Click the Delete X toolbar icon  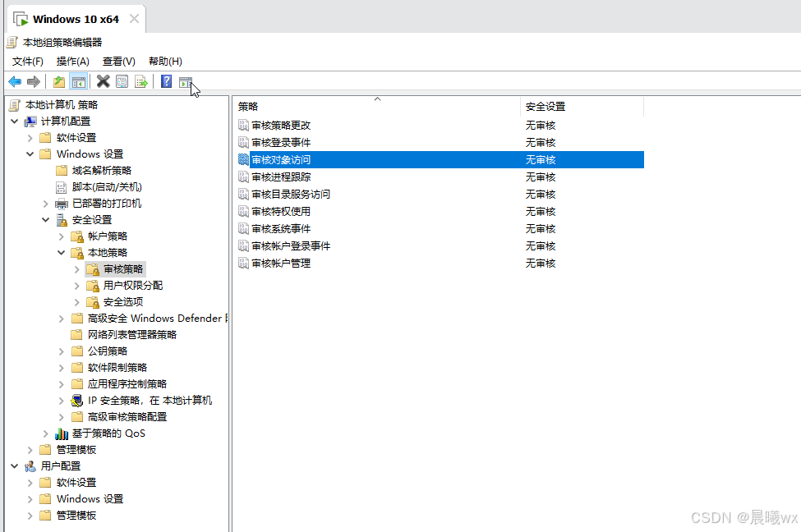[x=104, y=82]
